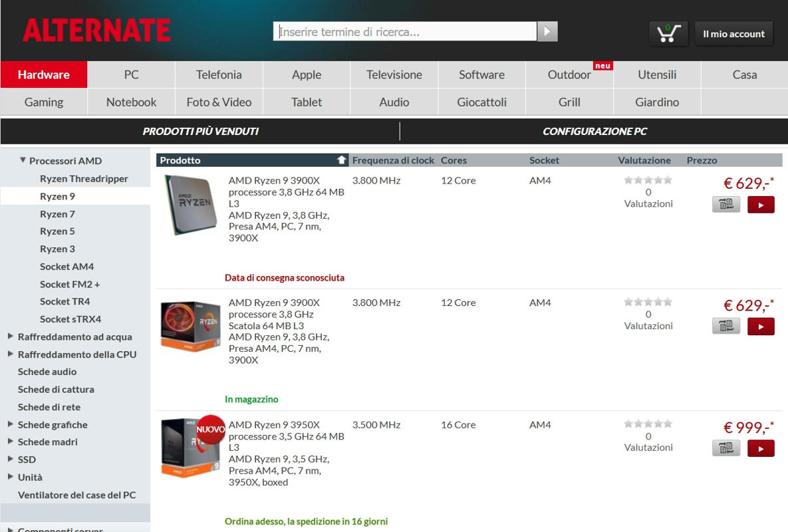
Task: Open Il mio account
Action: click(x=733, y=34)
